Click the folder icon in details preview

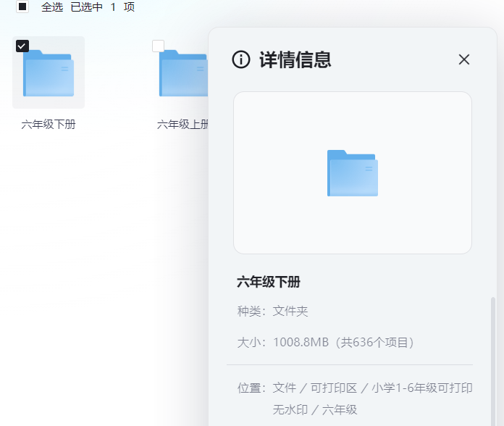pos(353,173)
